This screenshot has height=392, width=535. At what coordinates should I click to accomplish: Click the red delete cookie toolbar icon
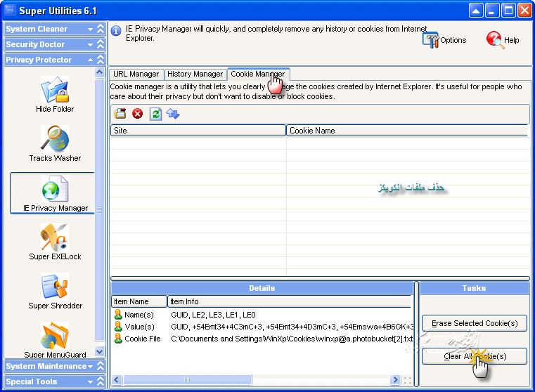point(138,114)
